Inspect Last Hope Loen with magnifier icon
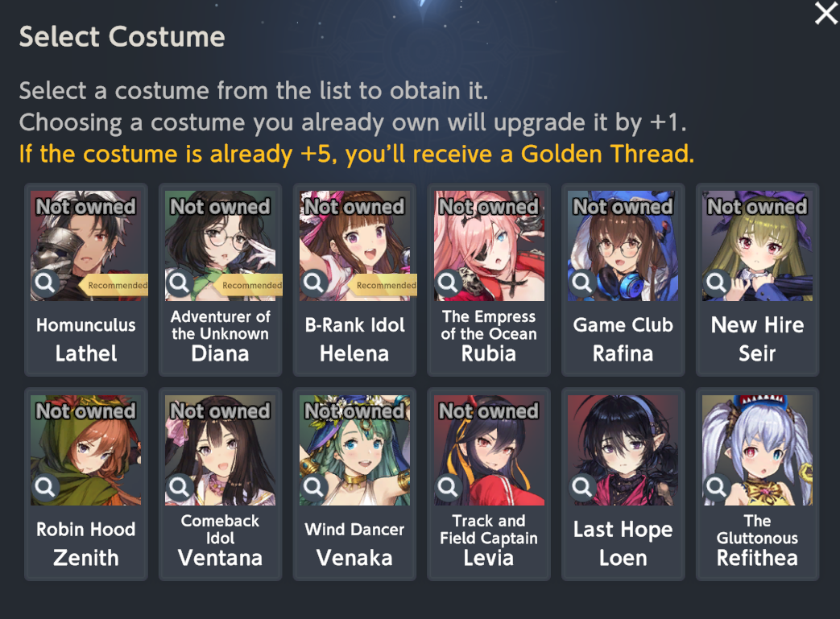This screenshot has width=840, height=619. coord(581,487)
